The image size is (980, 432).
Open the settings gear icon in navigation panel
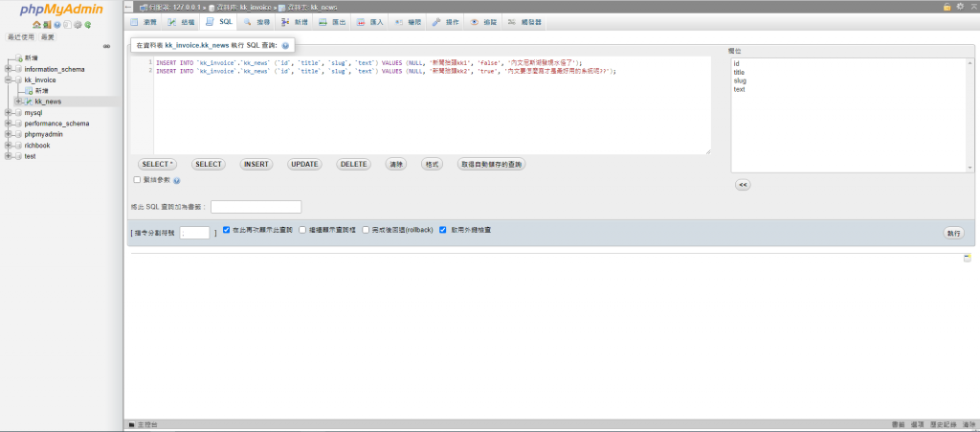click(78, 25)
